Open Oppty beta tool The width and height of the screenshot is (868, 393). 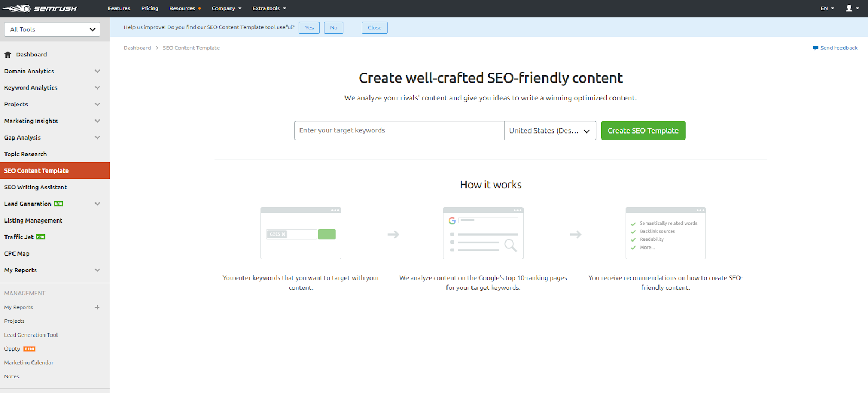point(12,349)
